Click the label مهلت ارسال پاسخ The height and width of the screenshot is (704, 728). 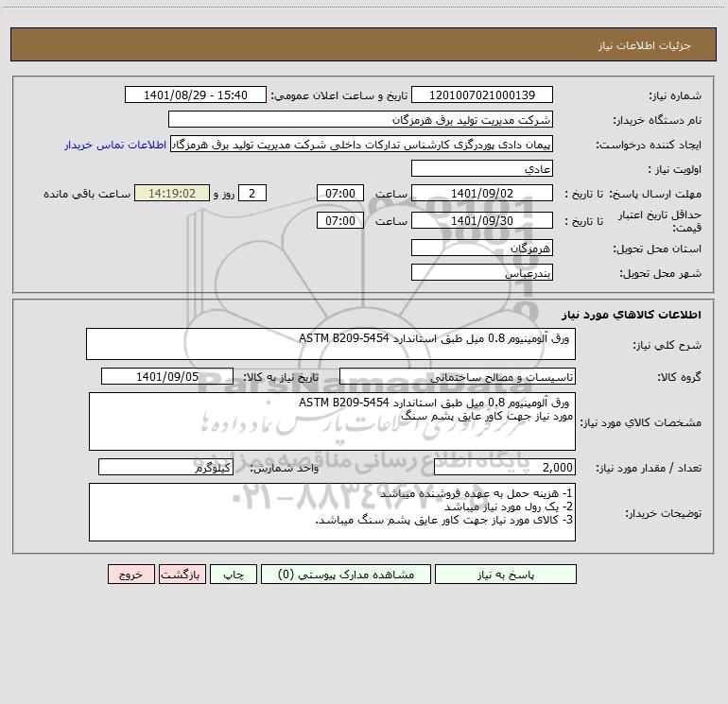pos(655,194)
